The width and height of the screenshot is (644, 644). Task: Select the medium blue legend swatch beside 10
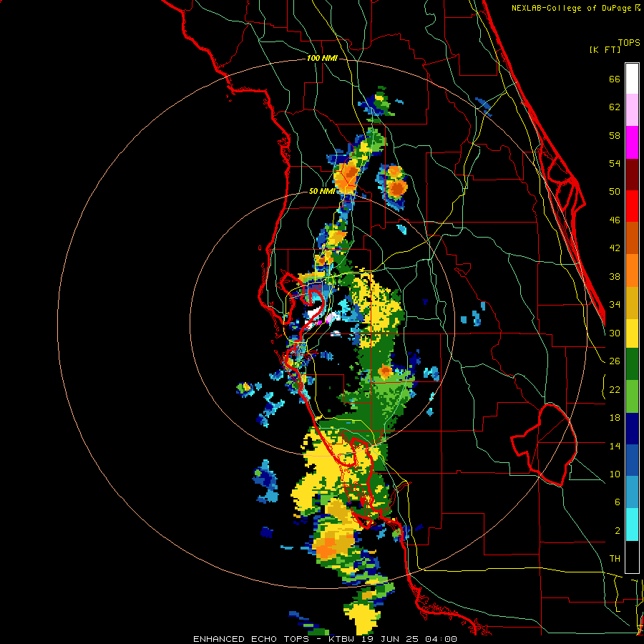[x=632, y=460]
